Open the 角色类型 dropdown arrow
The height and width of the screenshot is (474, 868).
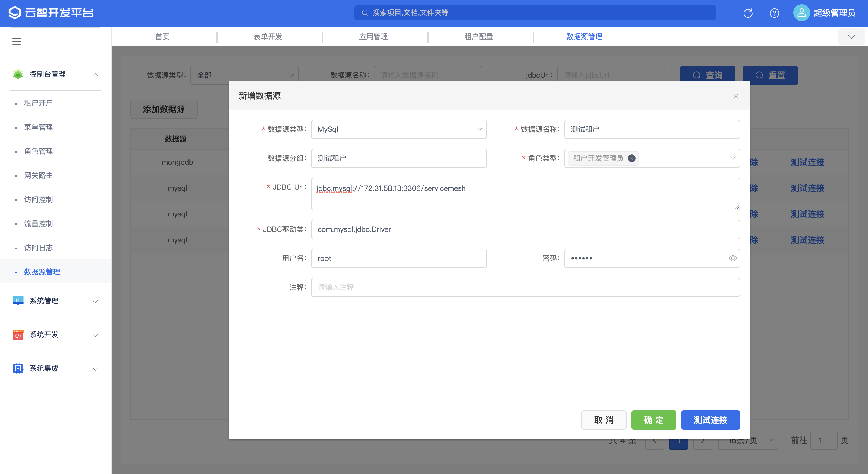pyautogui.click(x=733, y=158)
